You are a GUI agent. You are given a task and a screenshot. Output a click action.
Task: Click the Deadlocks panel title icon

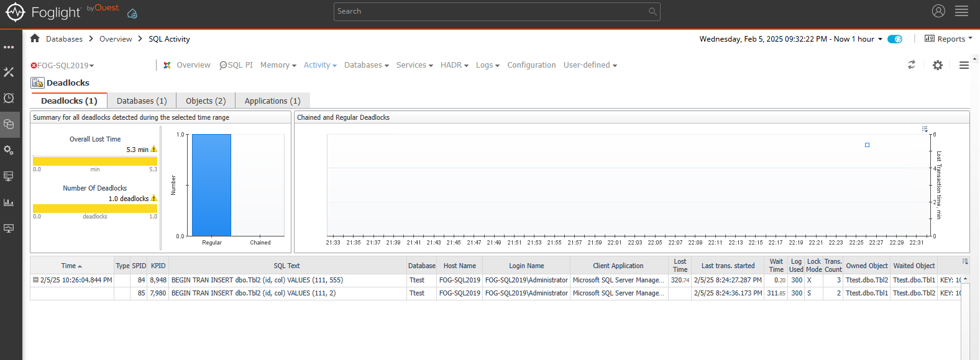tap(37, 83)
